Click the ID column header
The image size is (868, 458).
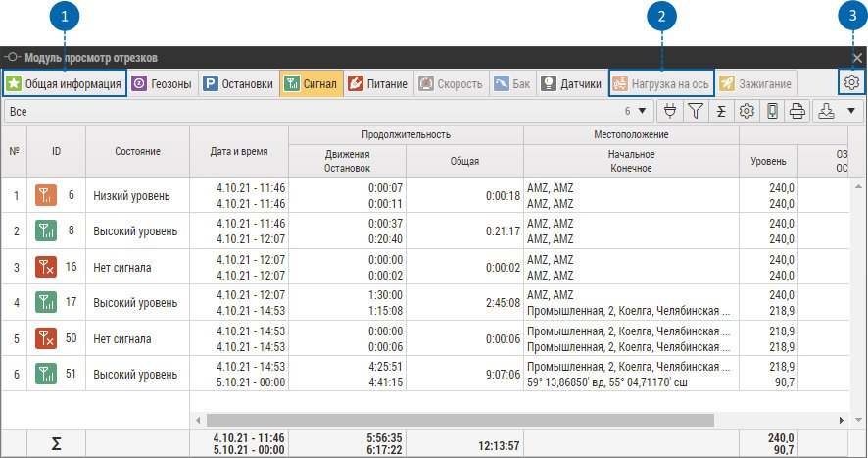click(56, 151)
